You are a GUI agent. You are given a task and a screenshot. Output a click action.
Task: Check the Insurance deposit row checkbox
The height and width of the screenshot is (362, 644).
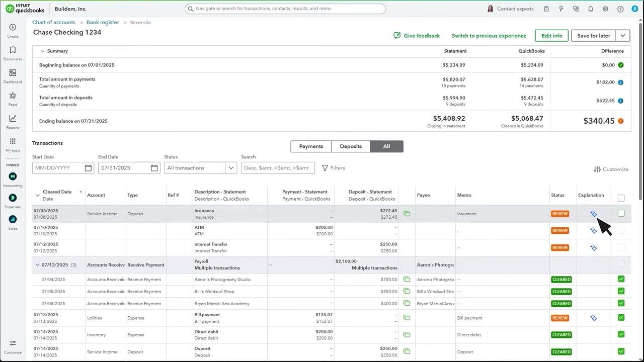click(x=621, y=214)
